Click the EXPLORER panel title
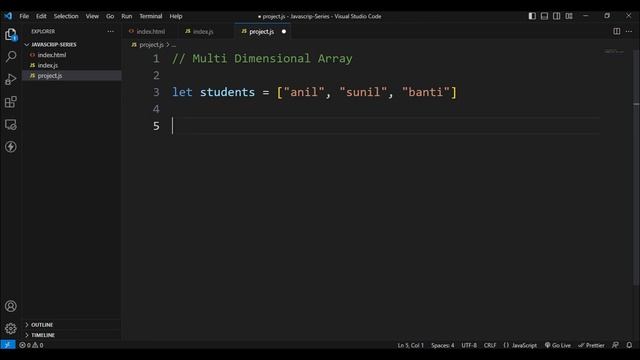Image resolution: width=640 pixels, height=360 pixels. coord(43,31)
